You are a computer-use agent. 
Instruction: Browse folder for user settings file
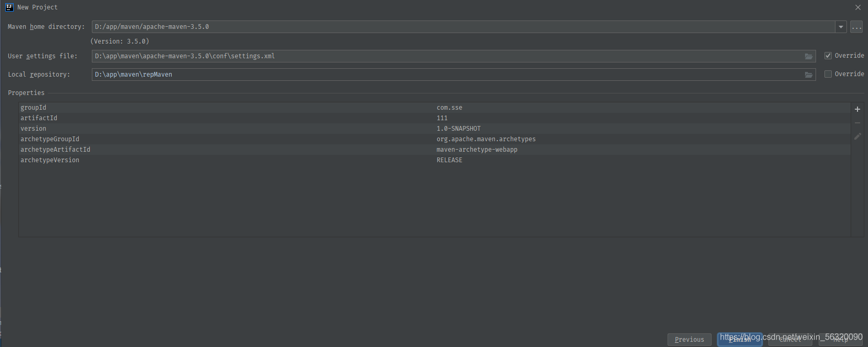coord(809,56)
